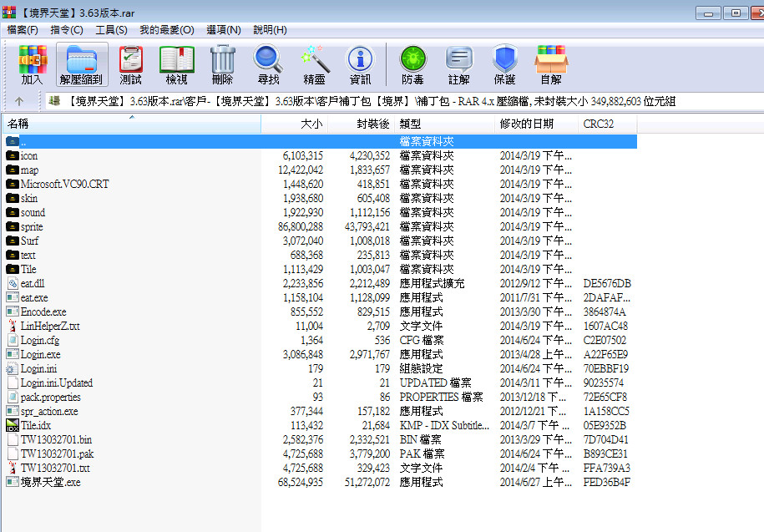
Task: Click the 防毒 (Virus Scan) icon
Action: (412, 65)
